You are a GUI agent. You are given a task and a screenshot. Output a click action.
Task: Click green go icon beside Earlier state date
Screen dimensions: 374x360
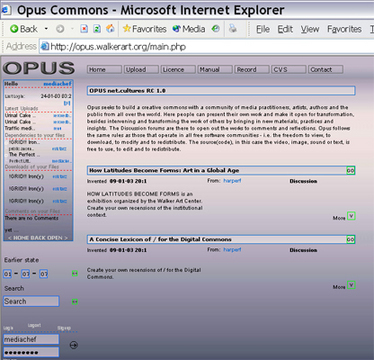(75, 273)
